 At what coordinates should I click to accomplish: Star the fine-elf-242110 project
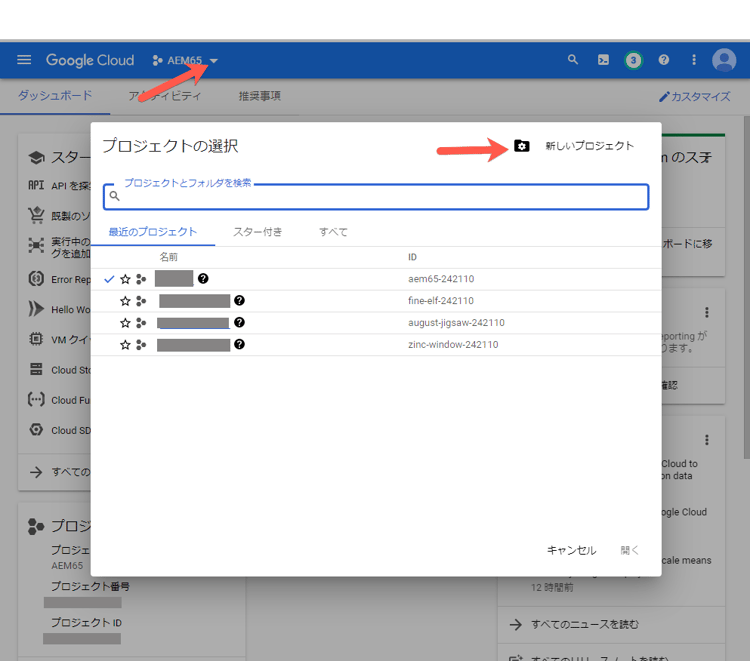[x=125, y=301]
